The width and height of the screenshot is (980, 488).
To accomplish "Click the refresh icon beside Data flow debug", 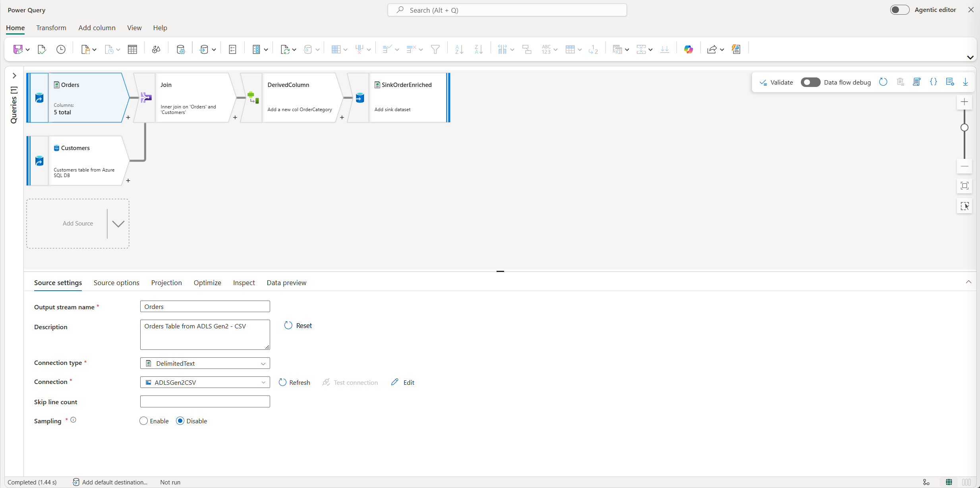I will 883,82.
